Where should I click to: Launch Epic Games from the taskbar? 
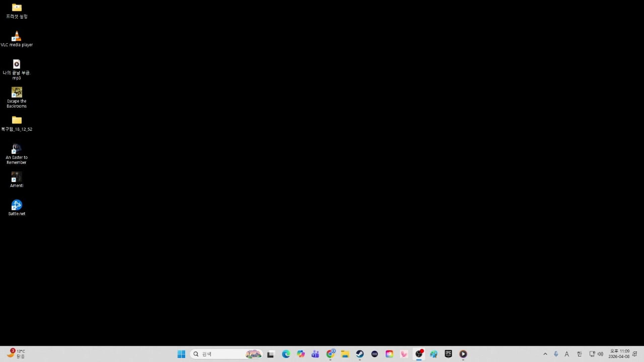pos(448,354)
